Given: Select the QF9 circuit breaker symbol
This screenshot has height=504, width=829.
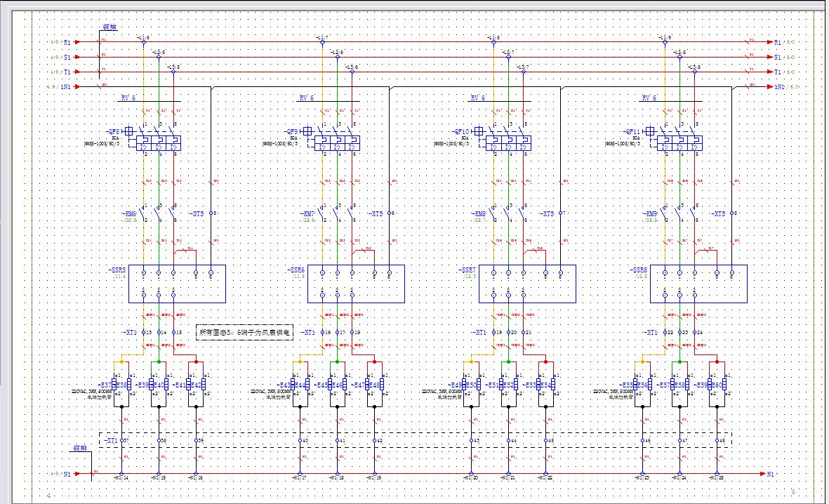Looking at the screenshot, I should (338, 143).
